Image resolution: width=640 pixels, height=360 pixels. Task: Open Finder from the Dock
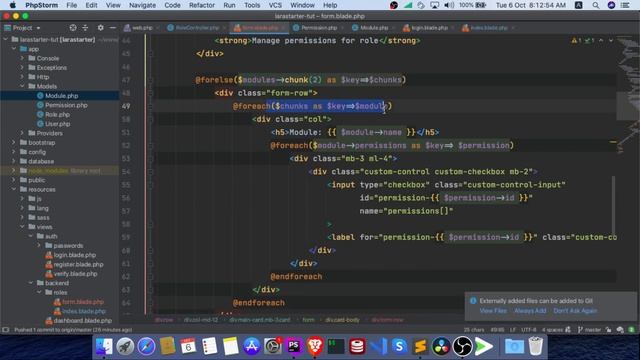(x=104, y=347)
